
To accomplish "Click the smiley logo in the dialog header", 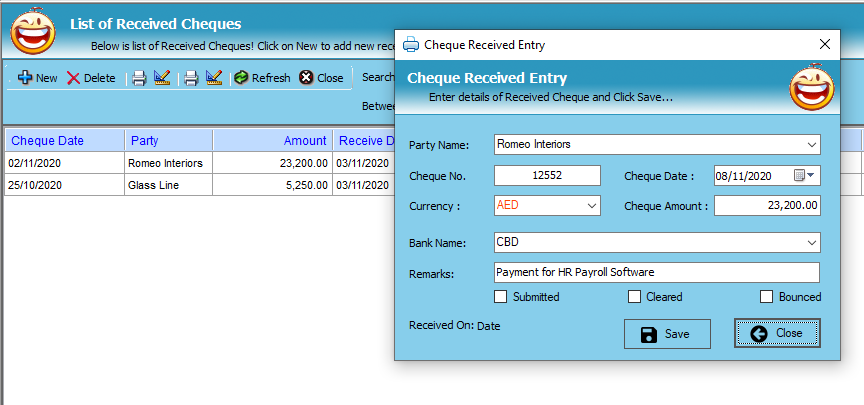I will click(811, 88).
